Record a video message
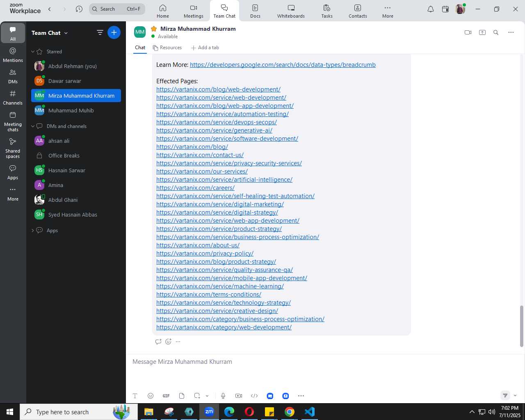The height and width of the screenshot is (420, 525). (x=239, y=396)
